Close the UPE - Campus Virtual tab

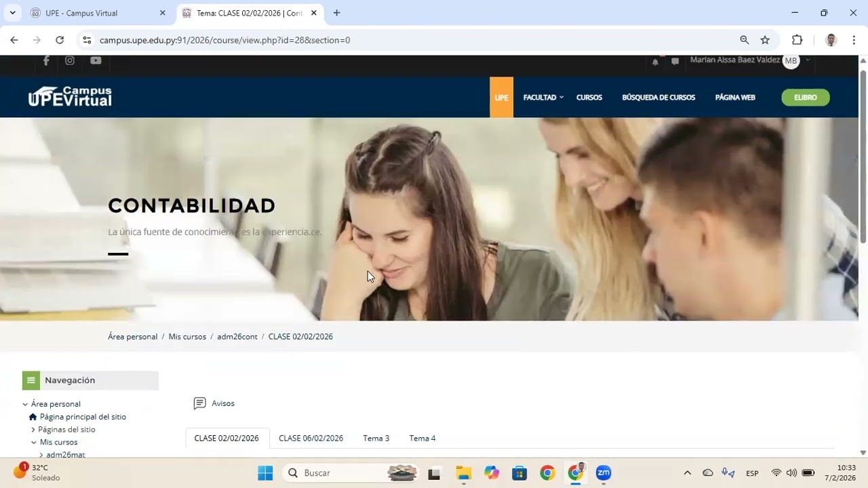click(x=163, y=13)
